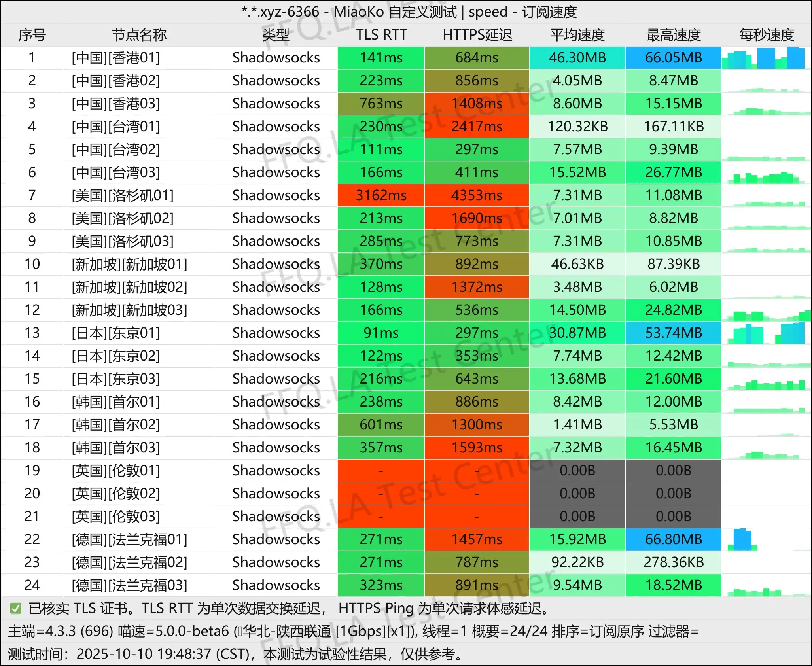Viewport: 812px width, 666px height.
Task: Click the 平均速度 column header
Action: pyautogui.click(x=577, y=35)
